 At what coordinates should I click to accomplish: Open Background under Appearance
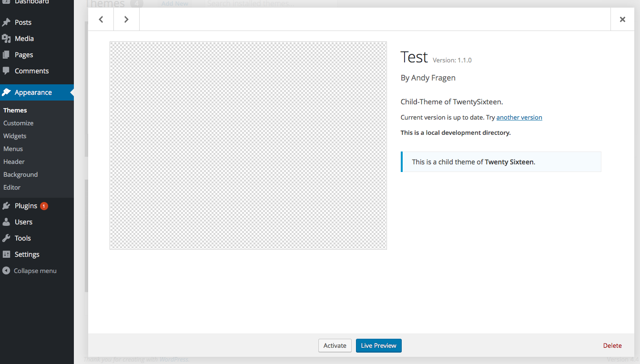point(20,174)
